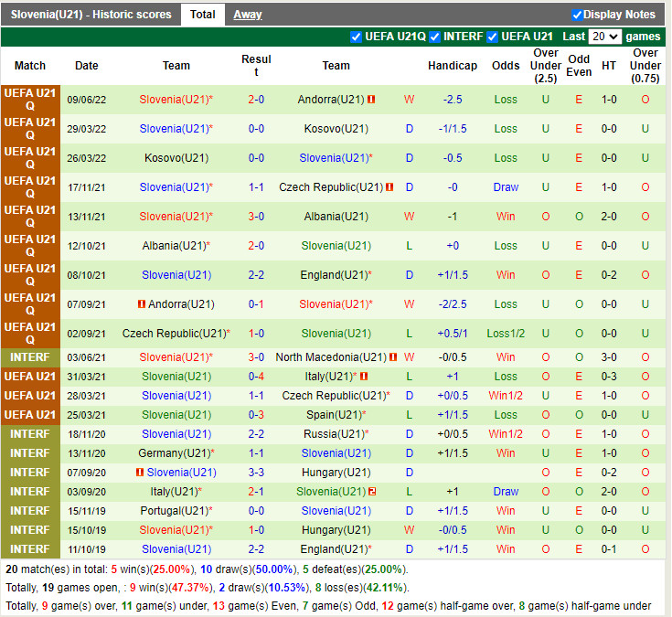The image size is (672, 617).
Task: Toggle the Display Notes checkbox
Action: click(x=577, y=15)
